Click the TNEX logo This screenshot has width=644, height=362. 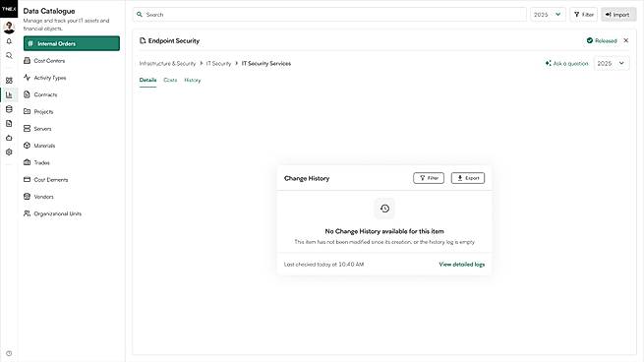(x=9, y=9)
